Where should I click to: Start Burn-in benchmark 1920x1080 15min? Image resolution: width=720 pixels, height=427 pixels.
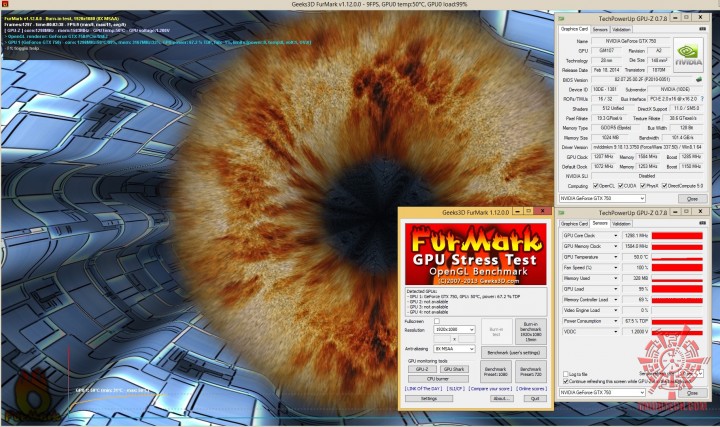tap(531, 331)
